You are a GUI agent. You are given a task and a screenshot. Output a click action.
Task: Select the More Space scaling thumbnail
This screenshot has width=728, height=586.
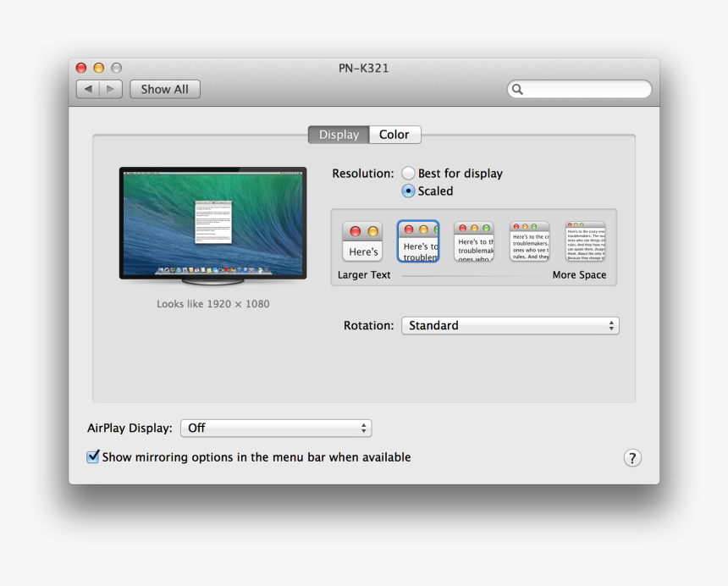(585, 241)
